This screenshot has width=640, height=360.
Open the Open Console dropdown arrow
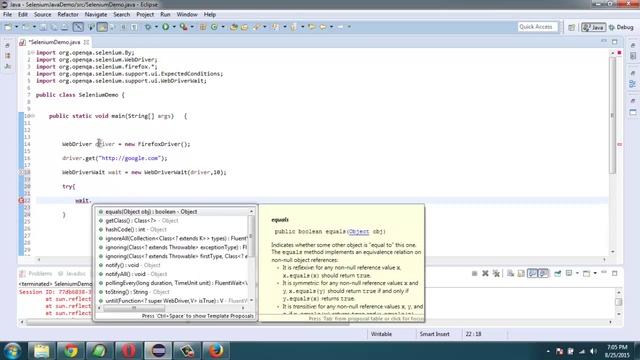coord(595,273)
